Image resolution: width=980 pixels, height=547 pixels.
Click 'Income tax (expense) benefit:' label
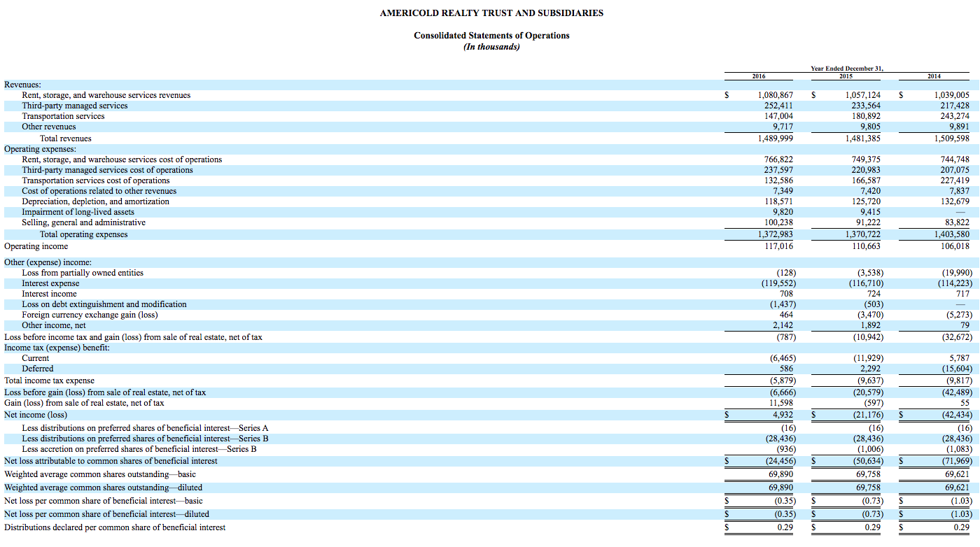pos(57,348)
